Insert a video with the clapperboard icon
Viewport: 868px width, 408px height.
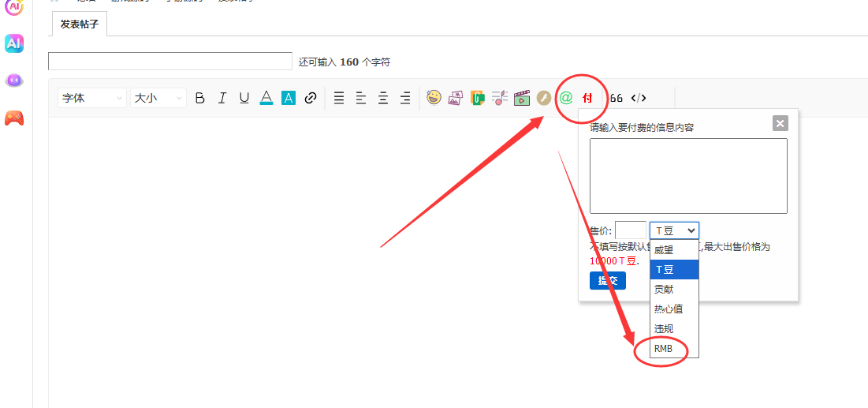click(x=521, y=98)
